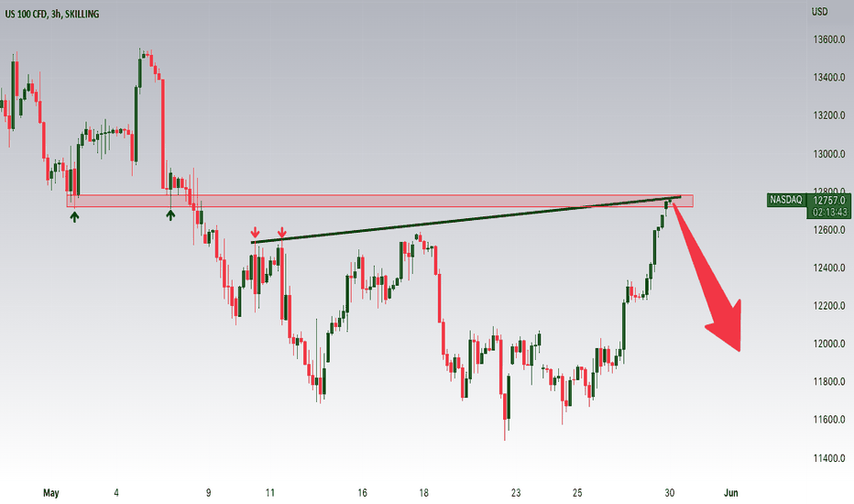854x504 pixels.
Task: Click the 11600.0 price axis label
Action: (x=829, y=420)
